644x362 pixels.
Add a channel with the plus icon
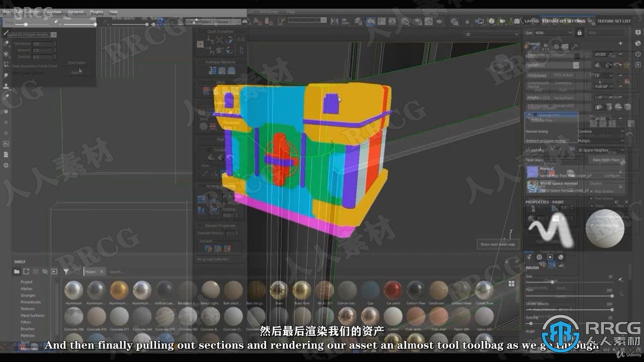620,44
